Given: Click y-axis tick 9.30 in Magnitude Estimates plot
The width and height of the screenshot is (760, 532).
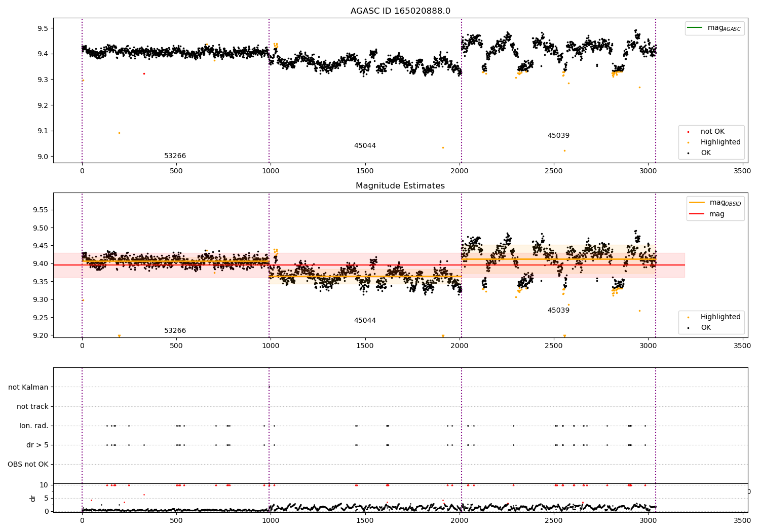Looking at the screenshot, I should click(41, 300).
